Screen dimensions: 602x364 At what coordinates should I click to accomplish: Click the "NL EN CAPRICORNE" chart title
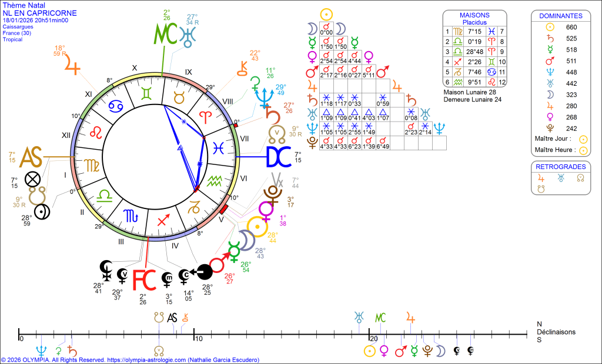36,13
